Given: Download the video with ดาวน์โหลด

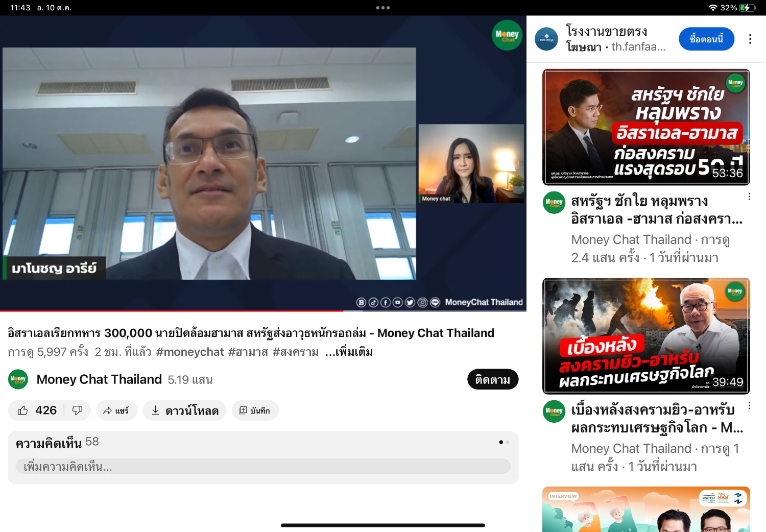Looking at the screenshot, I should 185,410.
